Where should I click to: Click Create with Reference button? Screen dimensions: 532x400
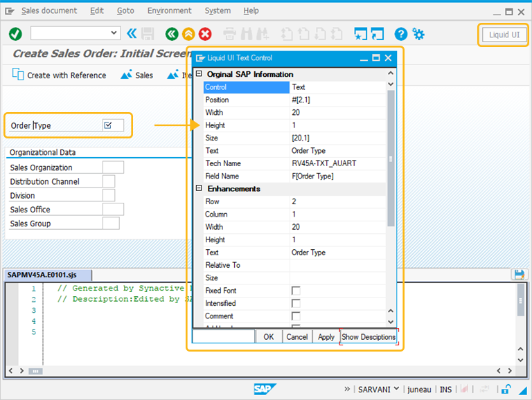tap(59, 75)
